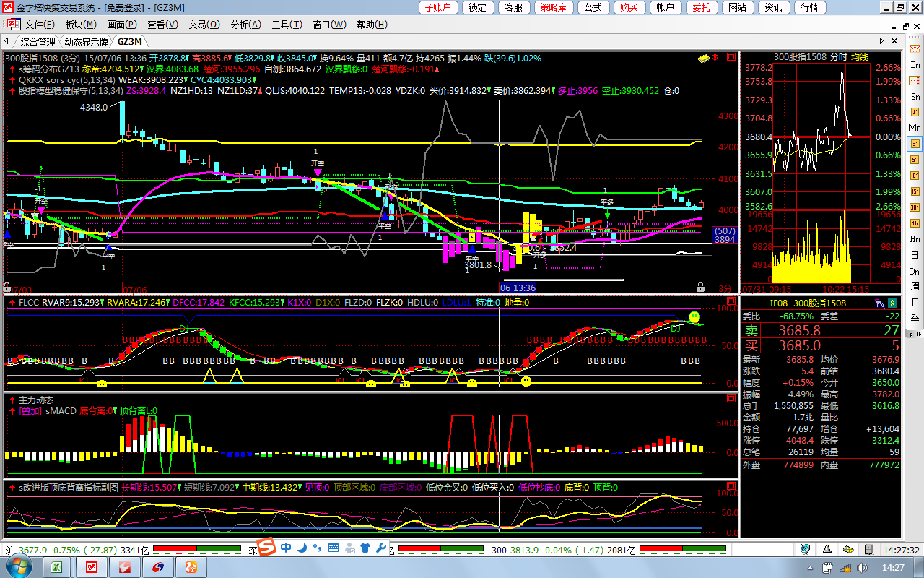Open Excel from the Windows taskbar
The width and height of the screenshot is (924, 578).
tap(54, 567)
